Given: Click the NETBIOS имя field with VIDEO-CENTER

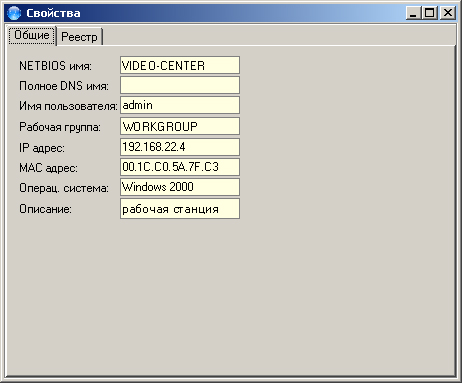Looking at the screenshot, I should (180, 65).
